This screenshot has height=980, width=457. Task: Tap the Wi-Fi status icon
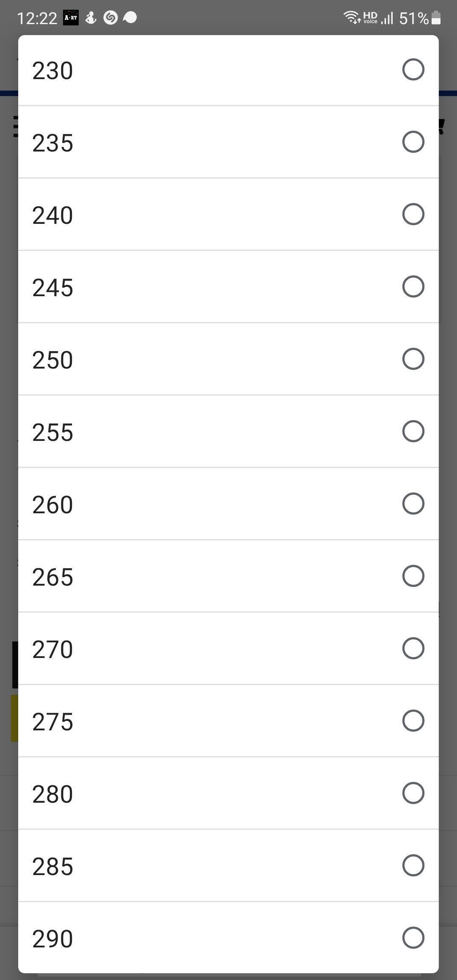pos(352,18)
